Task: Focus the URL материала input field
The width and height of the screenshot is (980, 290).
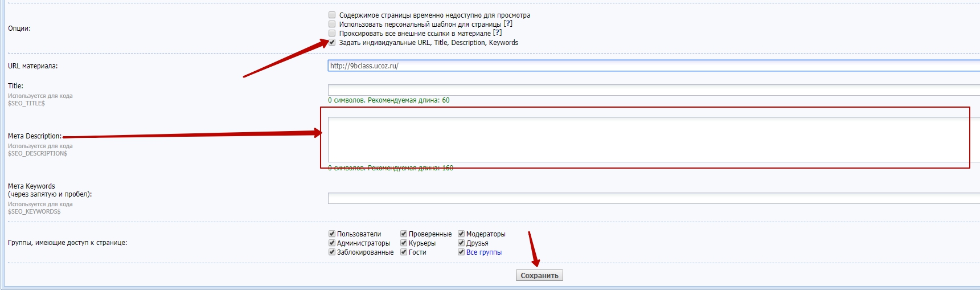Action: (654, 66)
